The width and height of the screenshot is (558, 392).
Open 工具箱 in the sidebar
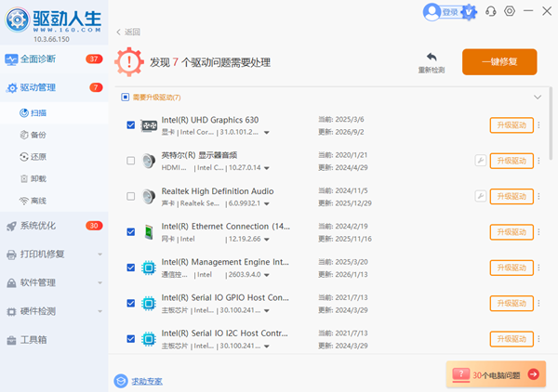pos(54,340)
